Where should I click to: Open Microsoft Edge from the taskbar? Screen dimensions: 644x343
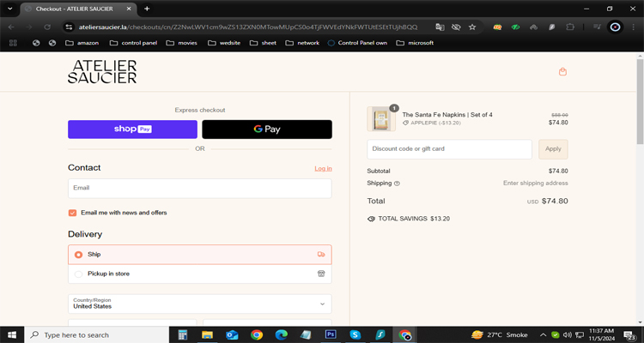coord(282,334)
